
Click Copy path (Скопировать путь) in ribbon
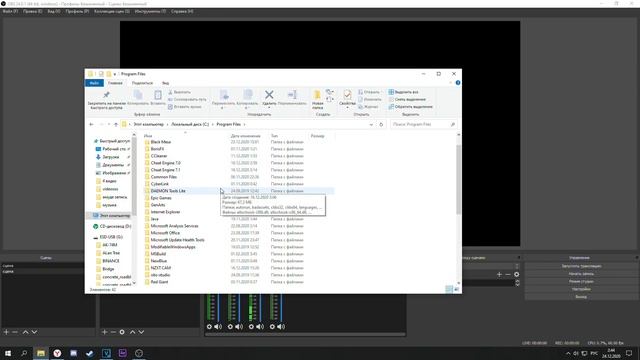pyautogui.click(x=187, y=99)
